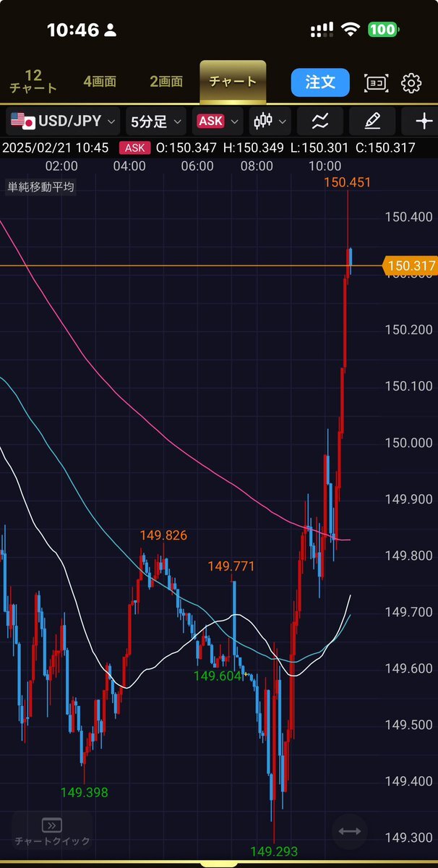This screenshot has width=438, height=868.
Task: Tap the Wi-Fi icon in the status bar
Action: tap(351, 30)
